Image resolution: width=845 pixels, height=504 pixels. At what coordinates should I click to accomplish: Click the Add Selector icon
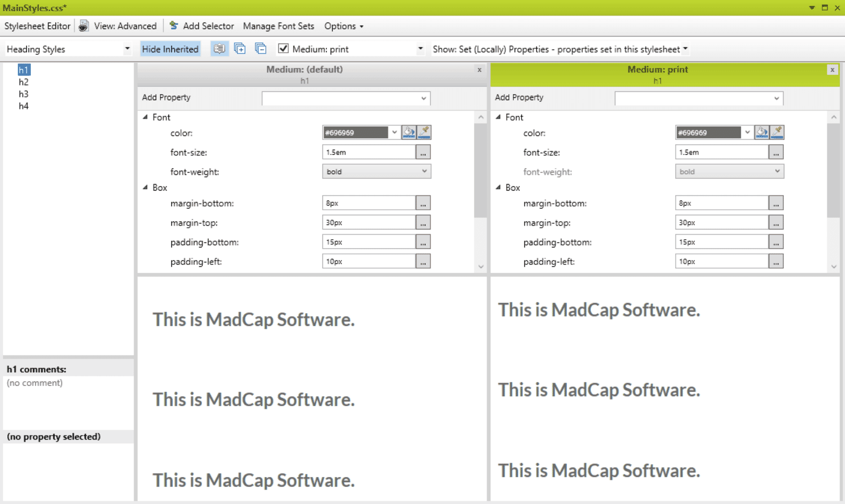[174, 26]
